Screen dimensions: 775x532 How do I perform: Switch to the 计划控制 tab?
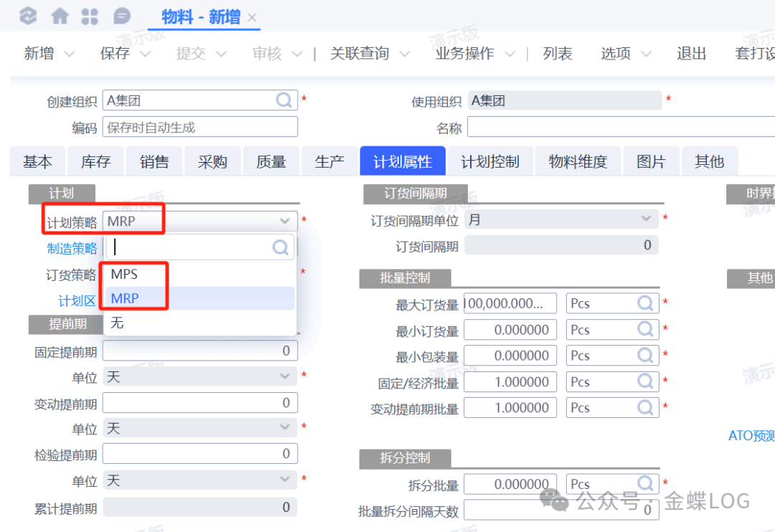tap(489, 161)
